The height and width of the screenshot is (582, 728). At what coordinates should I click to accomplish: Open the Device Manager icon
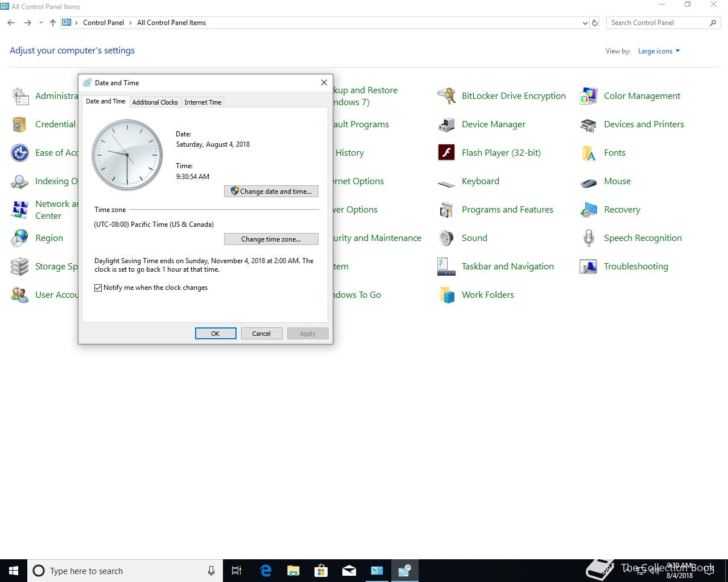[446, 124]
